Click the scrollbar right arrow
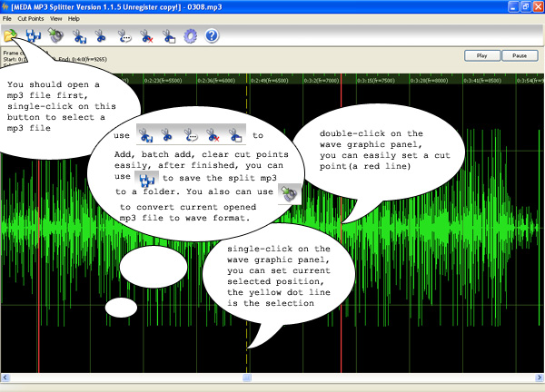 [539, 377]
